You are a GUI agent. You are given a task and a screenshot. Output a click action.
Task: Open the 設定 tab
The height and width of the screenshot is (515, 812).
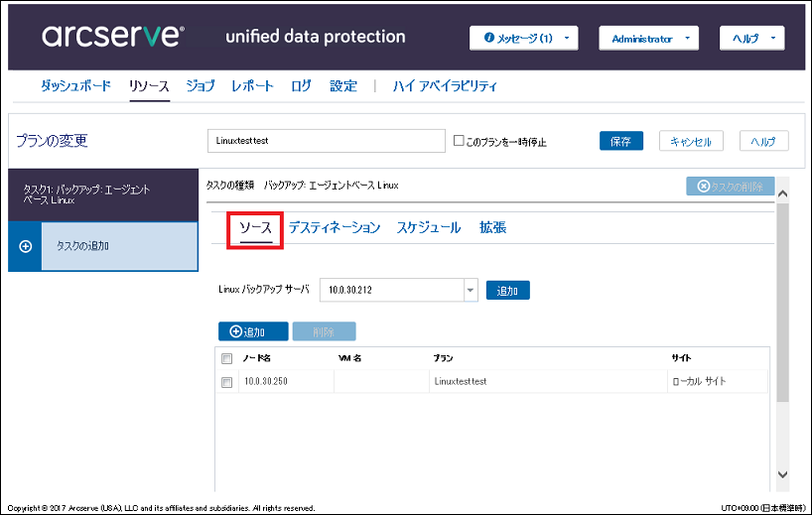coord(343,86)
